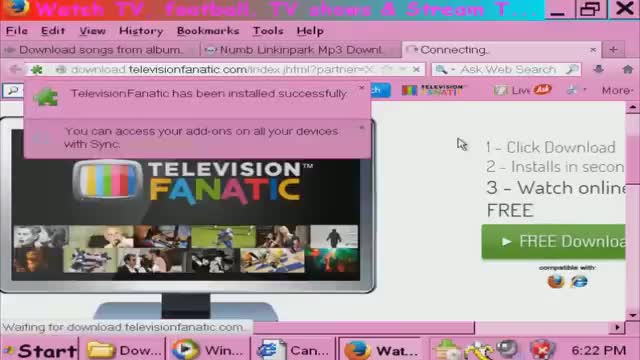Viewport: 640px width, 360px height.
Task: Click the Firefox compatible-with icon
Action: pos(556,281)
